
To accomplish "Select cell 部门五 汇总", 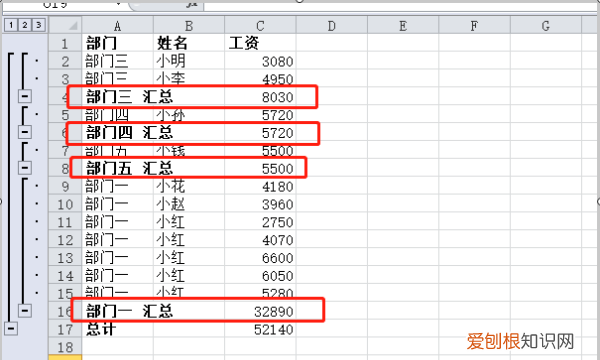I will [x=117, y=168].
